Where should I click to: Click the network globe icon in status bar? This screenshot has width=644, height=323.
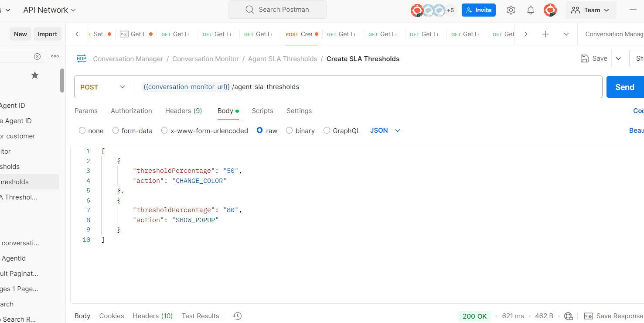click(569, 316)
